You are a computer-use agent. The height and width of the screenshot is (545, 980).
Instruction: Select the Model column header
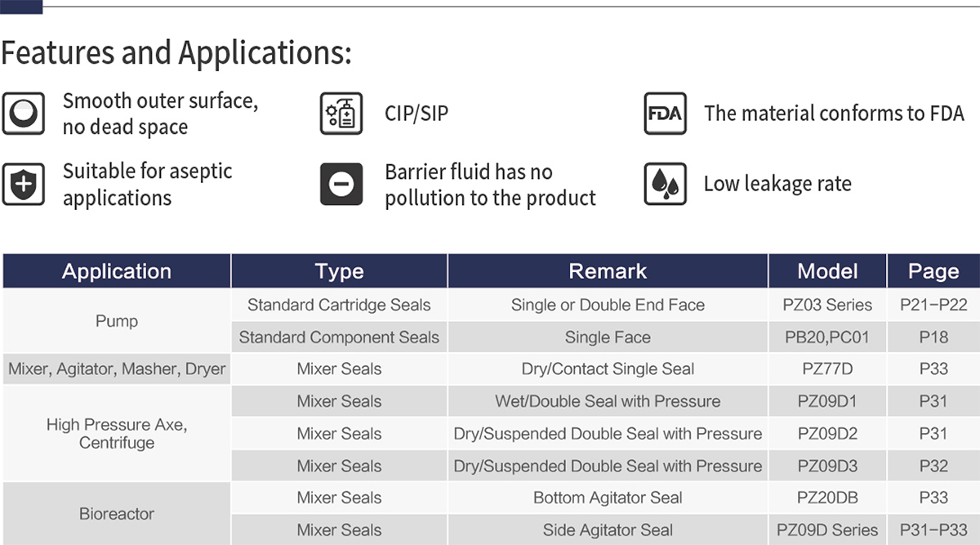pyautogui.click(x=827, y=271)
